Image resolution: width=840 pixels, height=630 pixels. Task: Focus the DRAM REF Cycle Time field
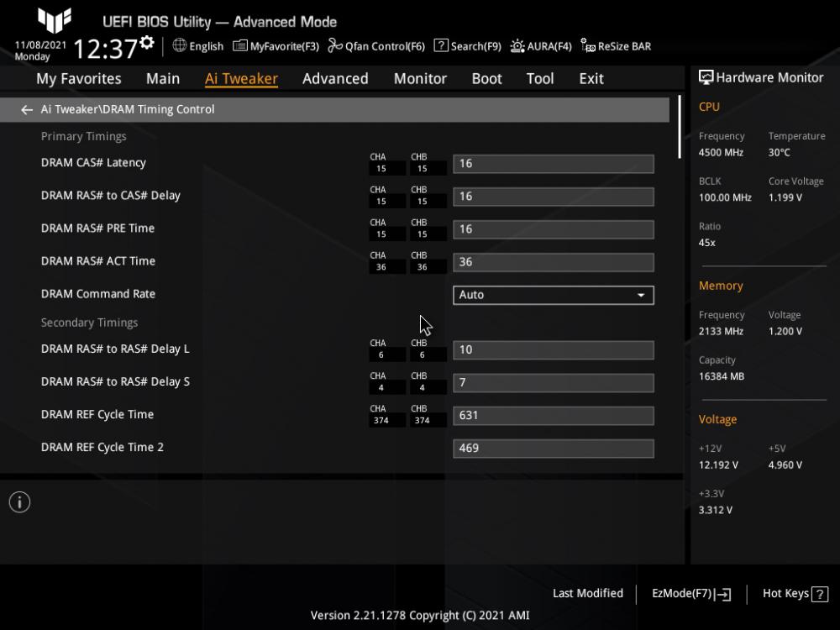point(554,416)
